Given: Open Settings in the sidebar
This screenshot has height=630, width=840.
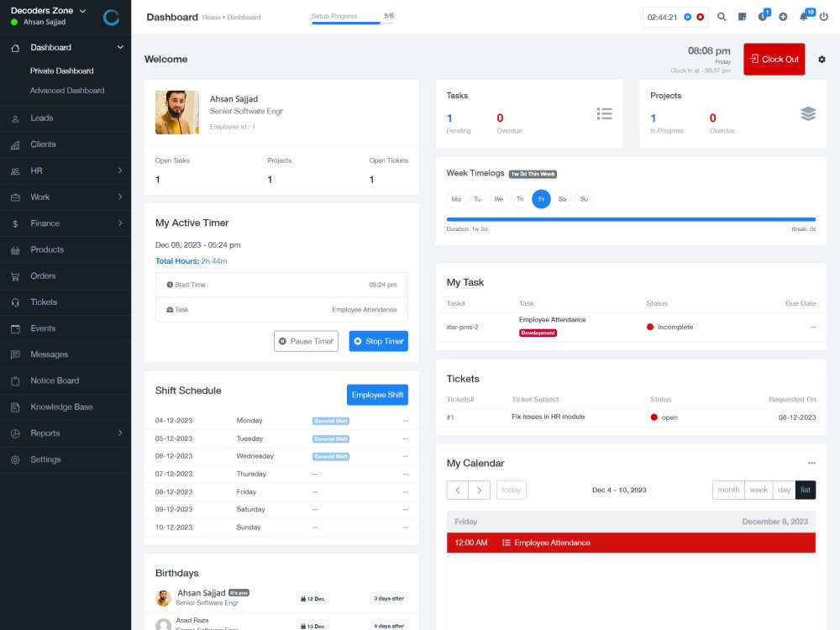Looking at the screenshot, I should (66, 459).
